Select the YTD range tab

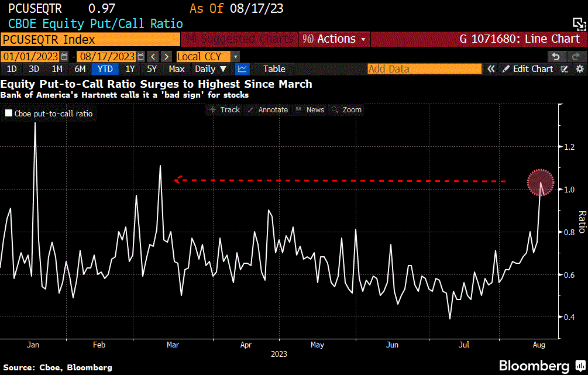(105, 69)
